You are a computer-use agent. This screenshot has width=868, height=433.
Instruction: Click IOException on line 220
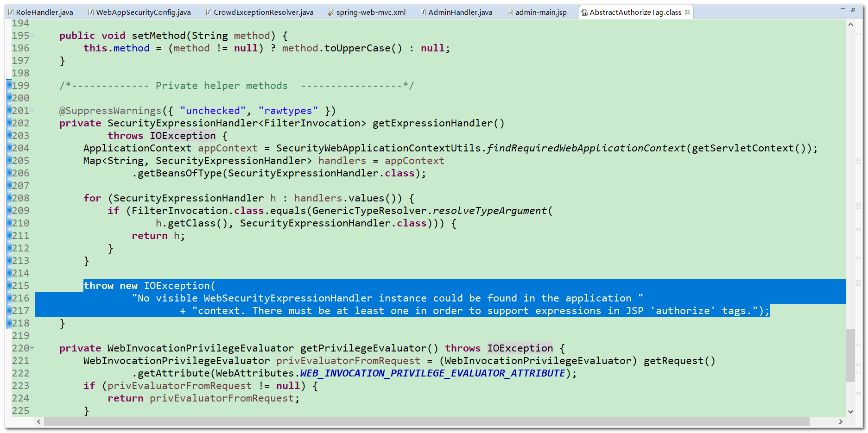click(520, 348)
